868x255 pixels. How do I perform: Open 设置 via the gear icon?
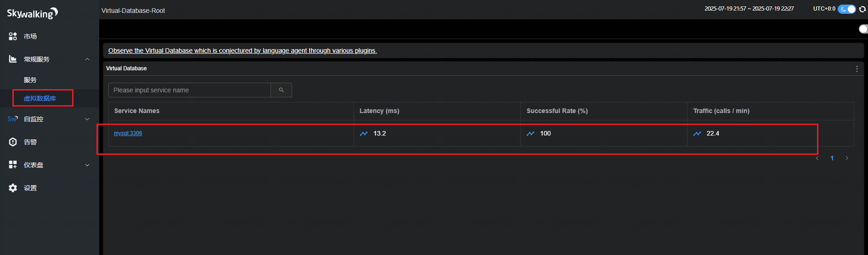(13, 188)
